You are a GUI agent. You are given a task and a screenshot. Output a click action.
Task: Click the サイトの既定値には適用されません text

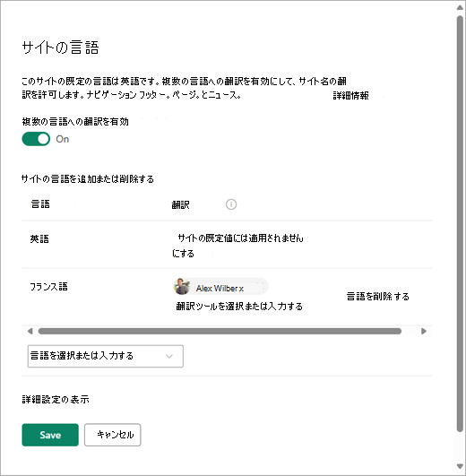click(240, 238)
